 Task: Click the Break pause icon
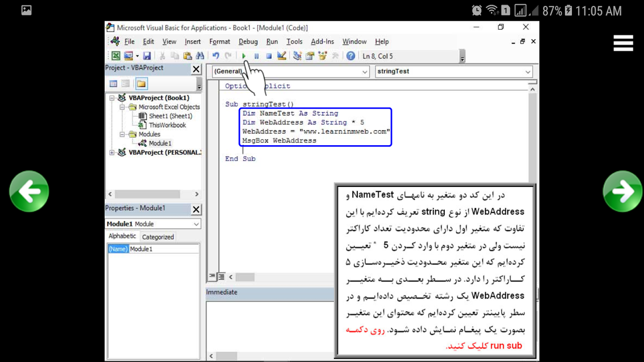(x=256, y=56)
